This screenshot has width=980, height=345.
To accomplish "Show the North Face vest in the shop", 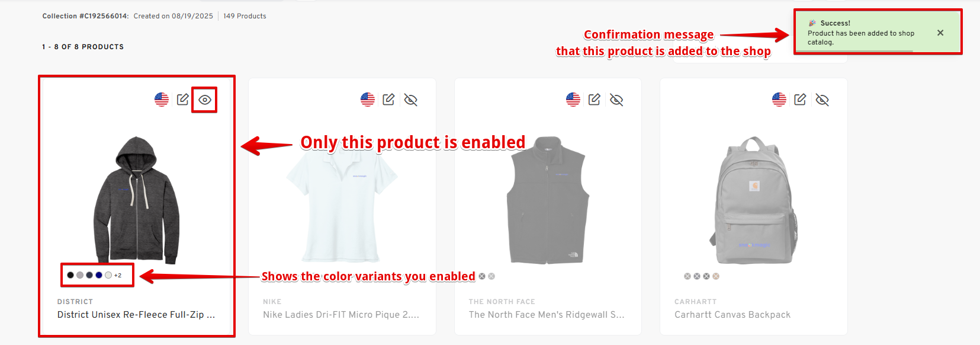I will pos(616,100).
